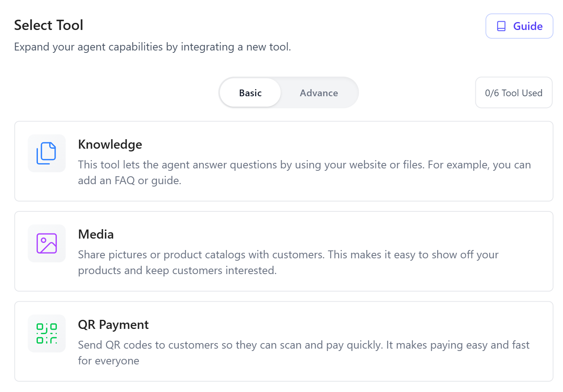Viewport: 563px width, 392px height.
Task: Select the Knowledge tool card
Action: tap(284, 161)
